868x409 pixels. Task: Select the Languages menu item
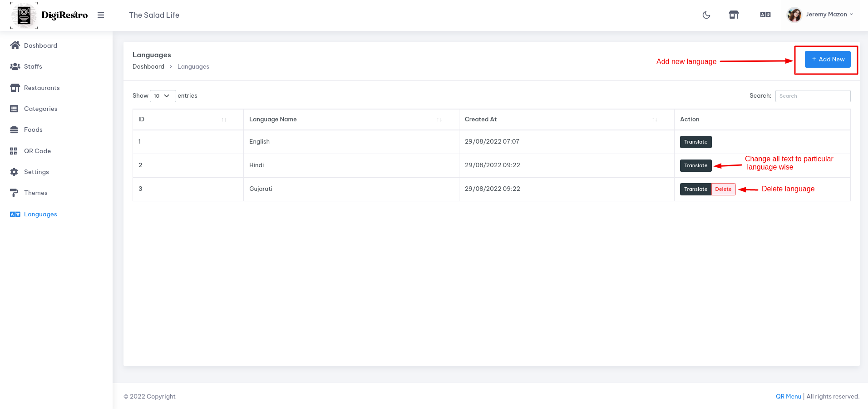click(40, 214)
